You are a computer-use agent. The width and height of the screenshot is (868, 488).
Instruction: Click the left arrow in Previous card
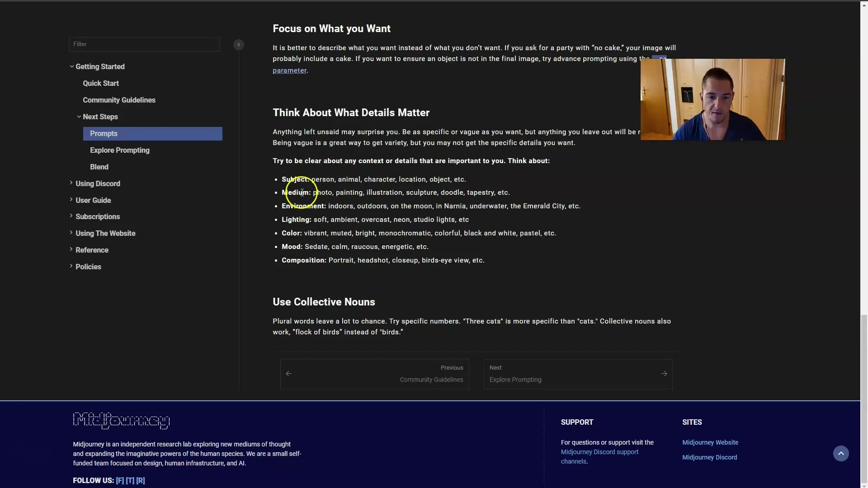(x=289, y=374)
